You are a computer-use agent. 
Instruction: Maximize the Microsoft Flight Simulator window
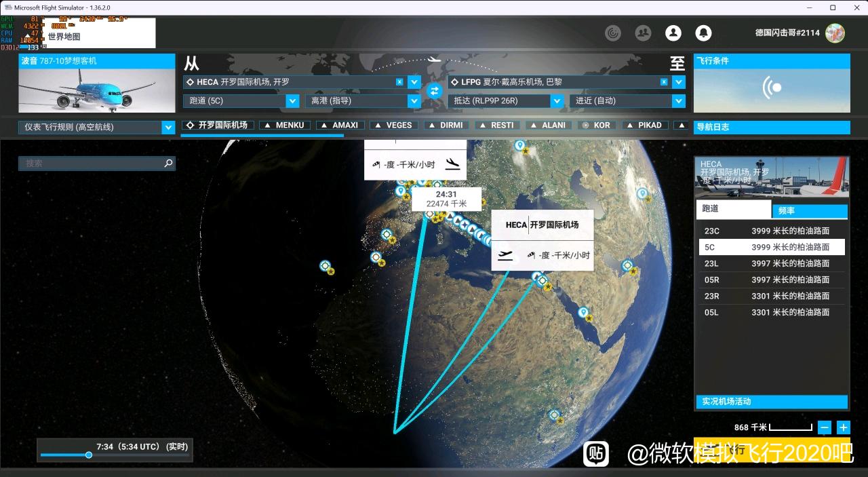[x=833, y=7]
